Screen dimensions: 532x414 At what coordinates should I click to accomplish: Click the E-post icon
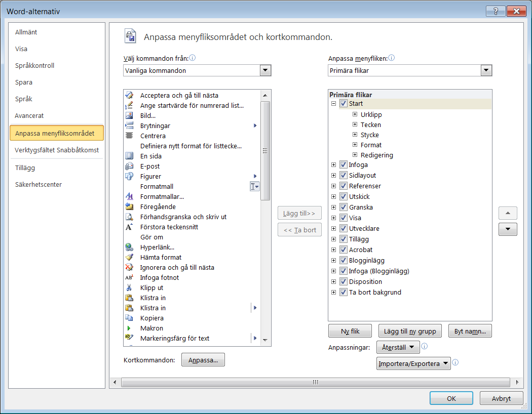pos(129,166)
